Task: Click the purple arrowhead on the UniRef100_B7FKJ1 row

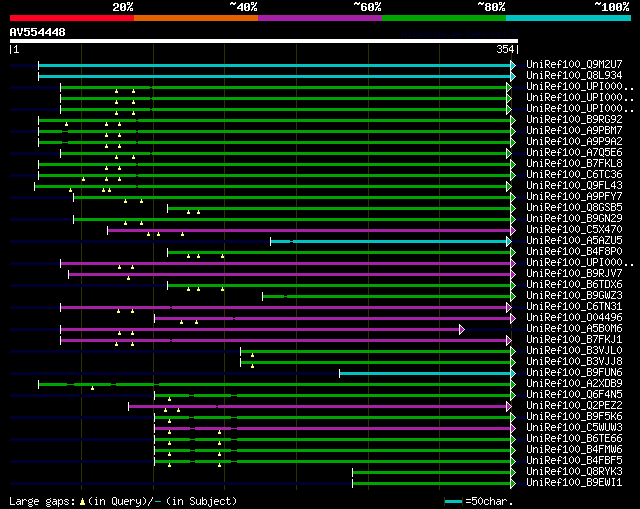Action: 509,340
